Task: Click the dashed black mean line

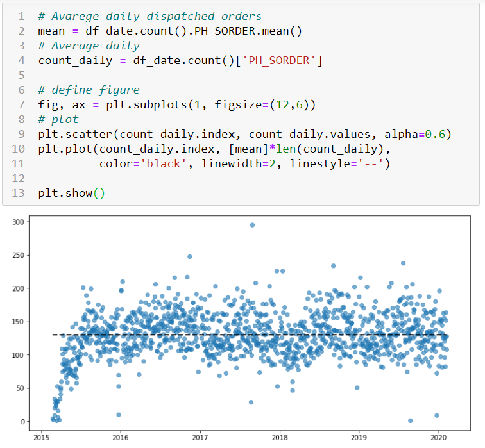Action: (x=250, y=335)
